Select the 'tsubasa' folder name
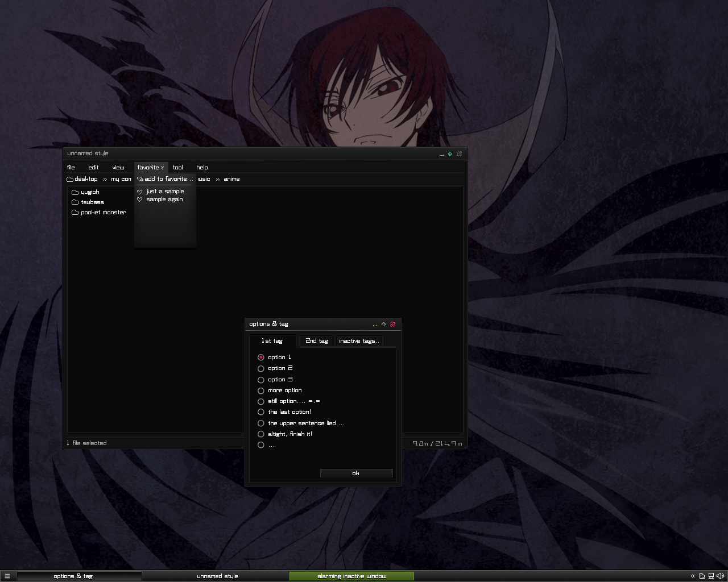 (x=92, y=202)
